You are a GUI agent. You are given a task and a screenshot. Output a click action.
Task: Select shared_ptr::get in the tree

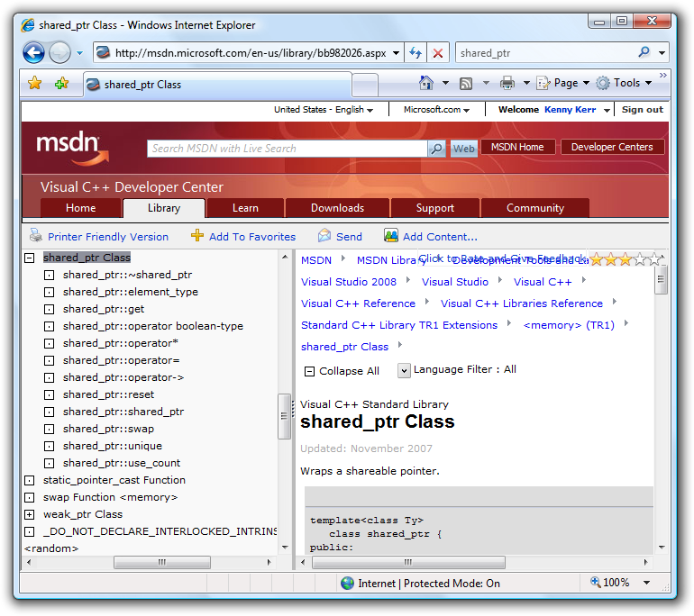tap(104, 309)
